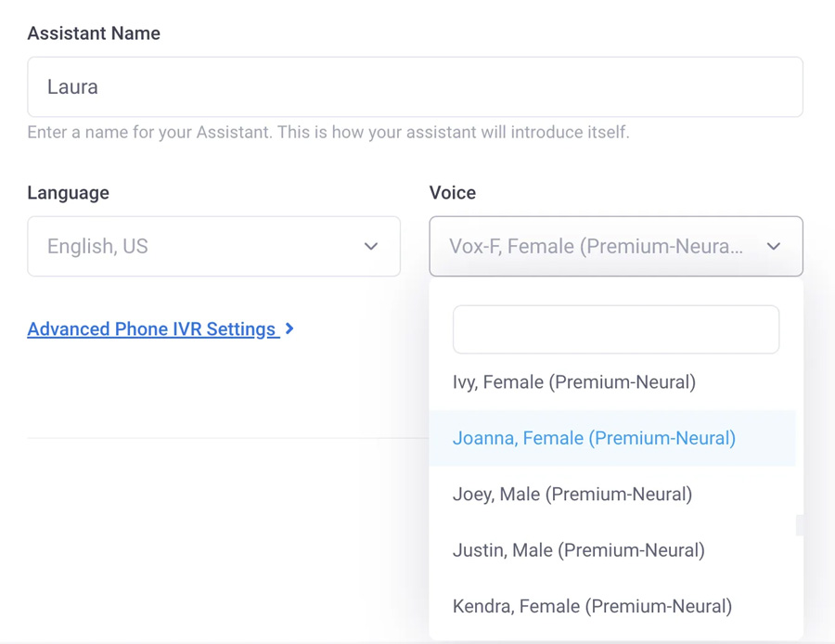Choose Kendra, Female voice option
The image size is (835, 644).
click(592, 606)
